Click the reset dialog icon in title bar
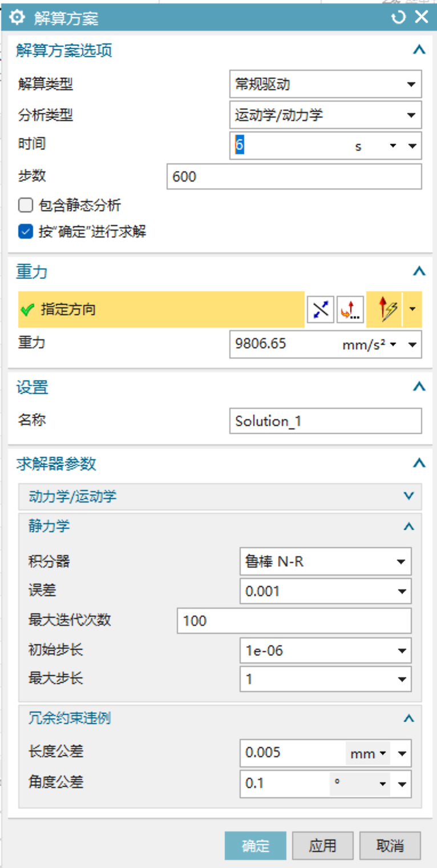 tap(398, 17)
